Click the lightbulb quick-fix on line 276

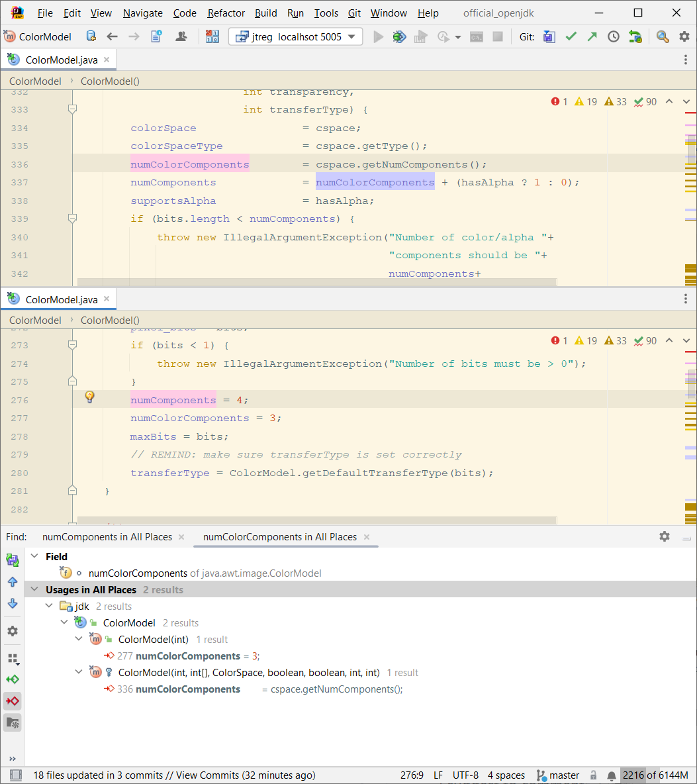89,397
